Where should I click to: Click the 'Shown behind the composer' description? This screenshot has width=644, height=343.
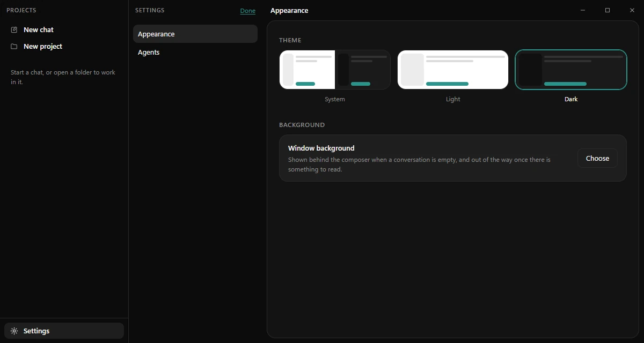tap(419, 165)
